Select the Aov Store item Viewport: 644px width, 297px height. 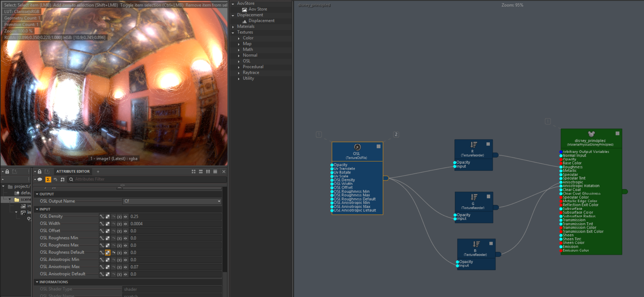(x=257, y=9)
